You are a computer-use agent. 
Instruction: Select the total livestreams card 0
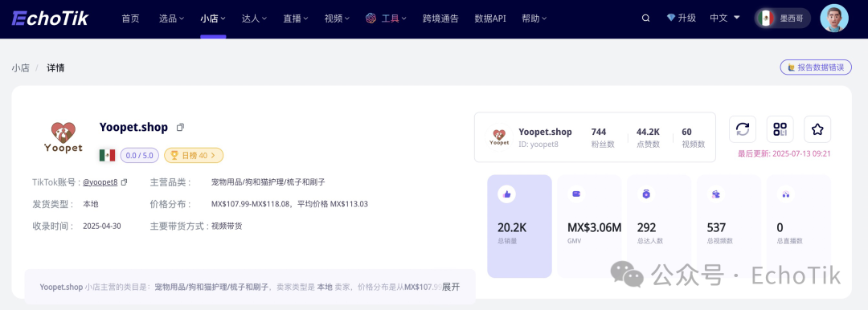pyautogui.click(x=799, y=226)
